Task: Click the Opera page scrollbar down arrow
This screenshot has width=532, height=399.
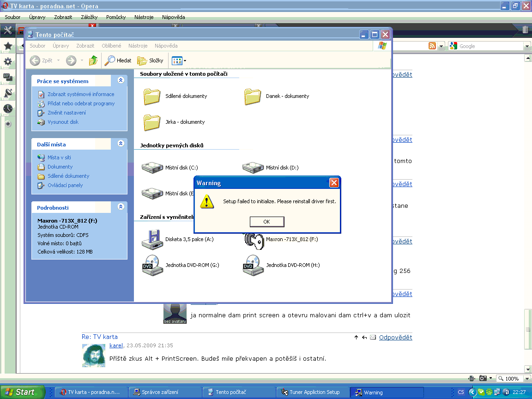Action: [x=527, y=369]
